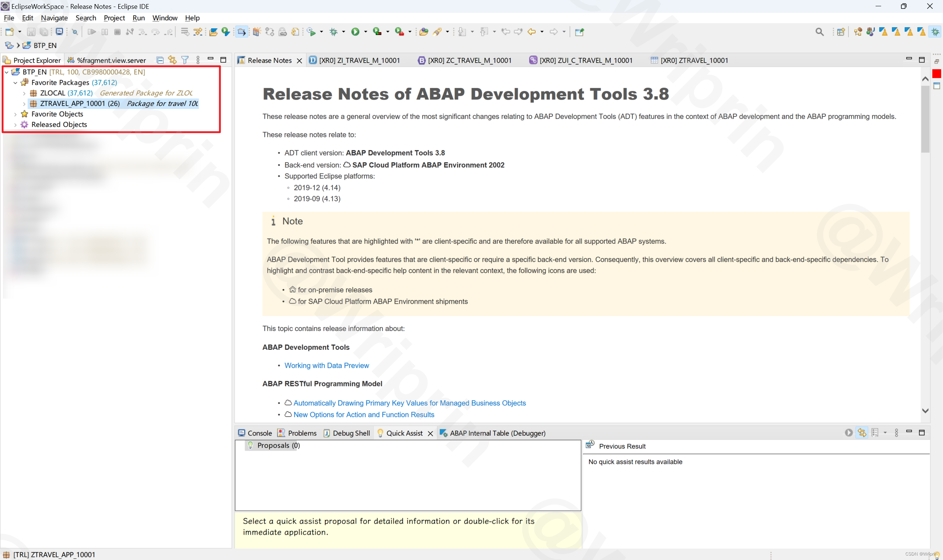Expand the ZLOCAL package
This screenshot has height=560, width=943.
click(24, 93)
